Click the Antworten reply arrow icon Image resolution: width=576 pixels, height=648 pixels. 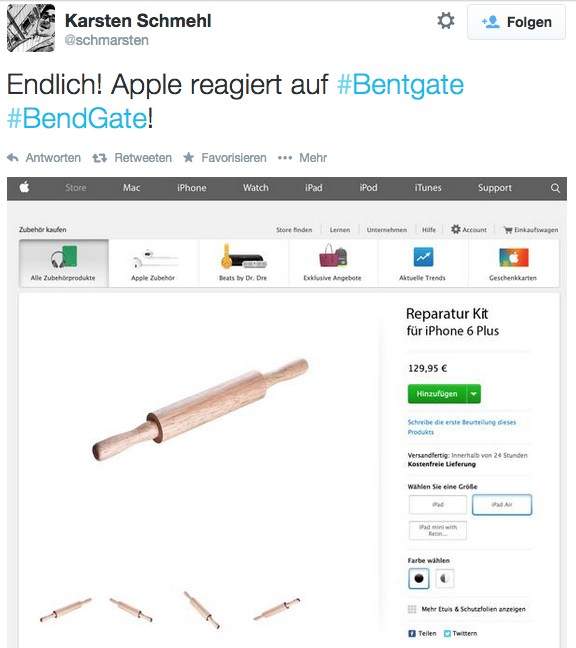[13, 157]
